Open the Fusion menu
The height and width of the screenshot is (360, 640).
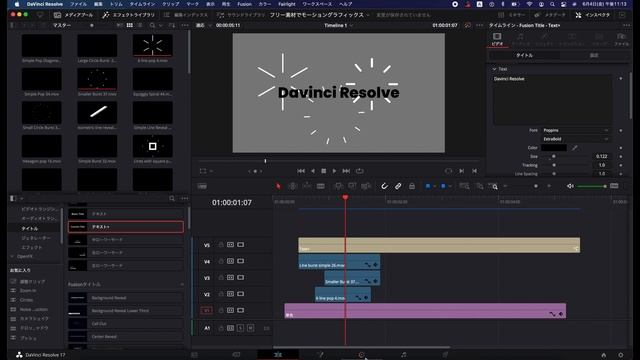pos(244,4)
